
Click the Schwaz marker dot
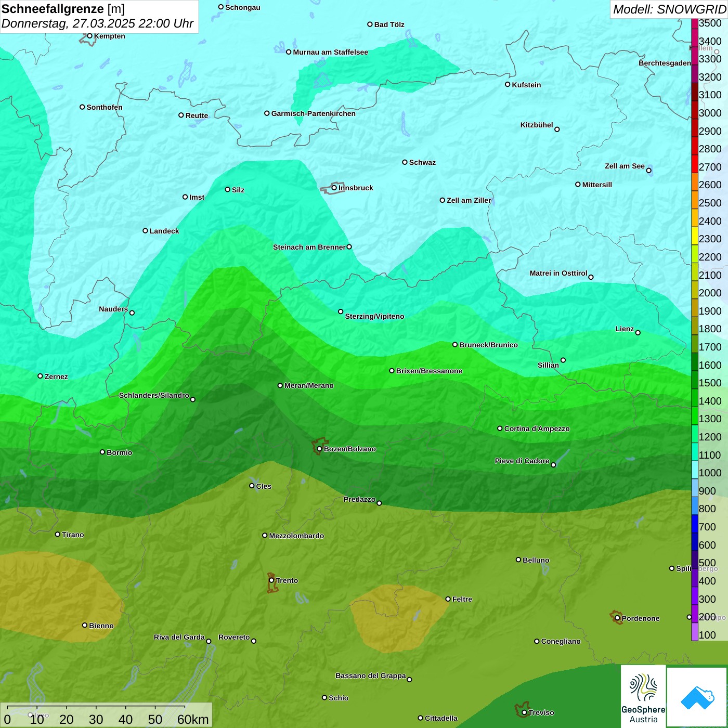[405, 162]
